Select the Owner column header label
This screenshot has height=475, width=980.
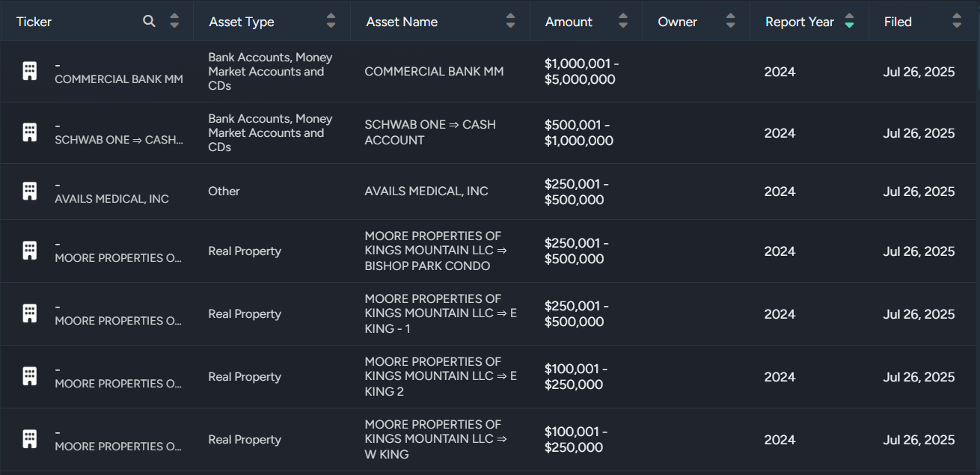[x=677, y=22]
